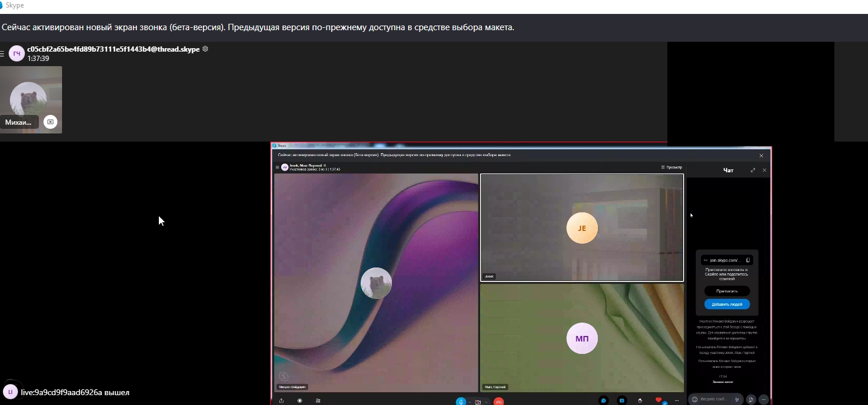Click the call title c05cbf2a65be...@thread.skype
Viewport: 868px width, 405px height.
pyautogui.click(x=113, y=49)
